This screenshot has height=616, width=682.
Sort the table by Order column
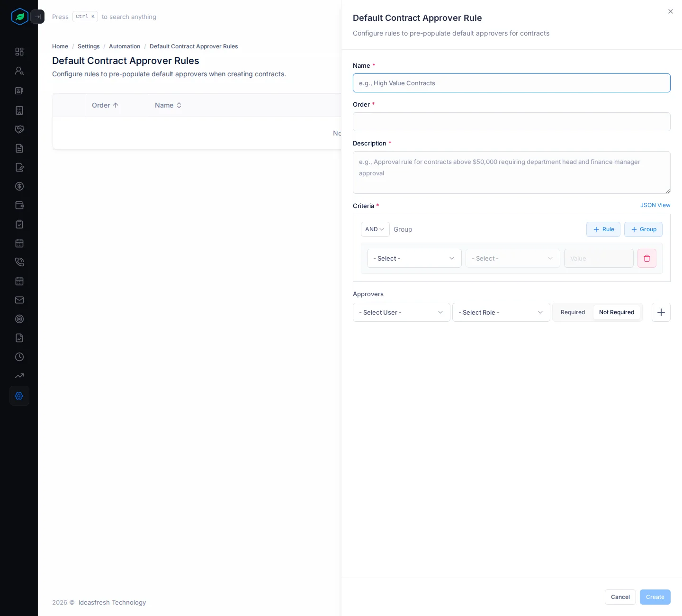pos(105,105)
